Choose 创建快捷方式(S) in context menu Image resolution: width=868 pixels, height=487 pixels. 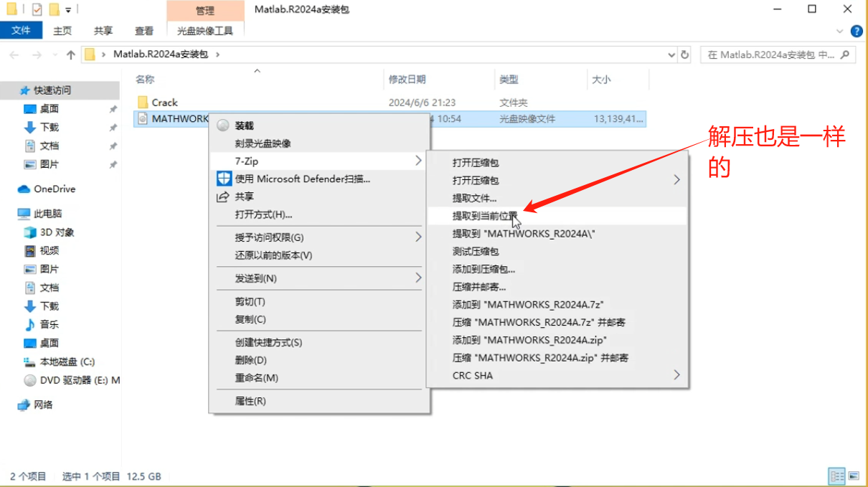tap(319, 342)
